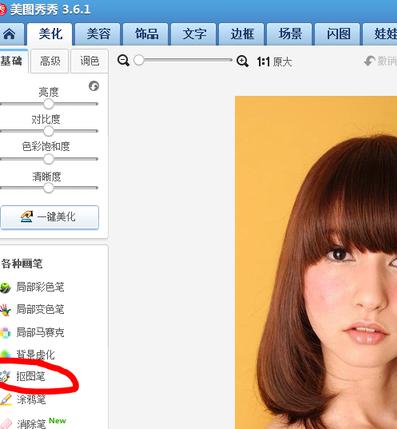The height and width of the screenshot is (429, 397).
Task: Click the undo arrow button
Action: click(369, 61)
